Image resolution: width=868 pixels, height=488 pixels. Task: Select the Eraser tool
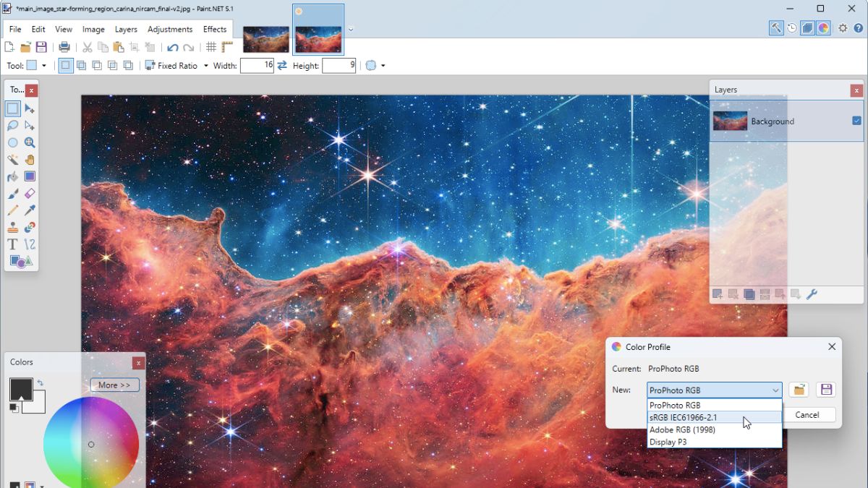pos(30,194)
